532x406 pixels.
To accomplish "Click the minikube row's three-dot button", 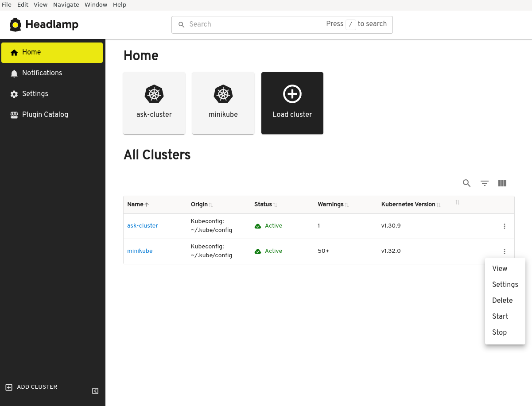I will click(505, 251).
